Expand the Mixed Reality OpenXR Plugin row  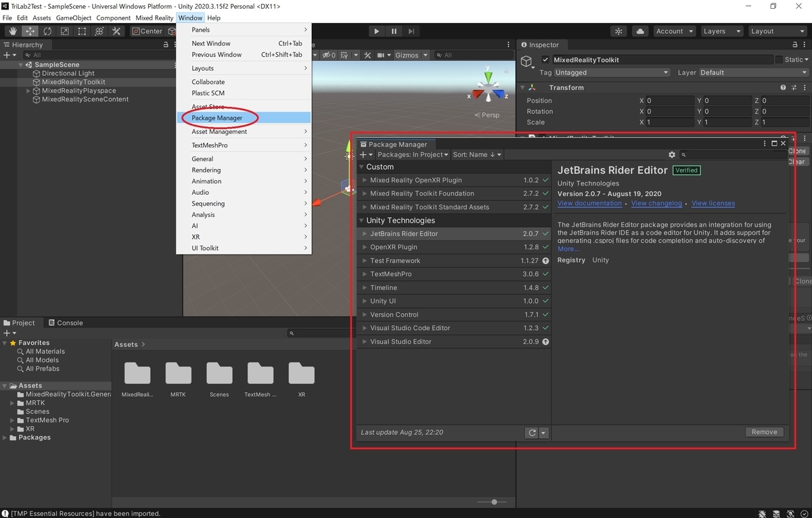pos(365,181)
